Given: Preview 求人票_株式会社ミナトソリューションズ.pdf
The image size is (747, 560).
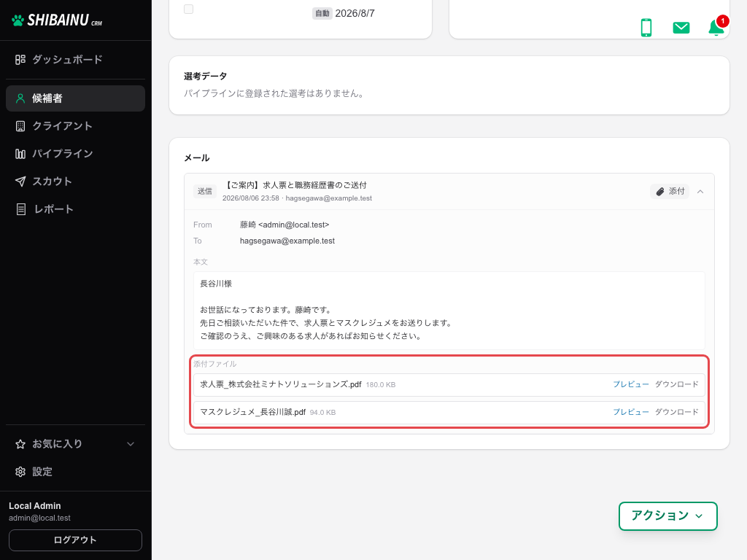Looking at the screenshot, I should click(x=631, y=384).
